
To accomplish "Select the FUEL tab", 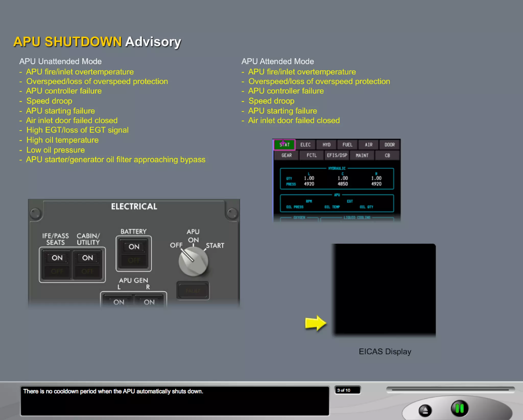I will (347, 145).
